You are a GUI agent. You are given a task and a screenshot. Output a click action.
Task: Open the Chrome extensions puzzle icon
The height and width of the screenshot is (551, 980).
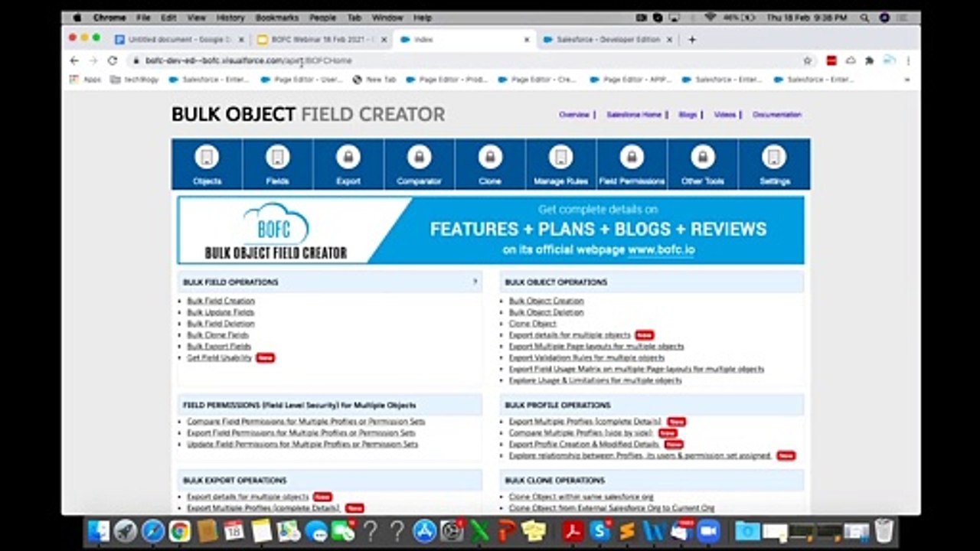pyautogui.click(x=869, y=60)
